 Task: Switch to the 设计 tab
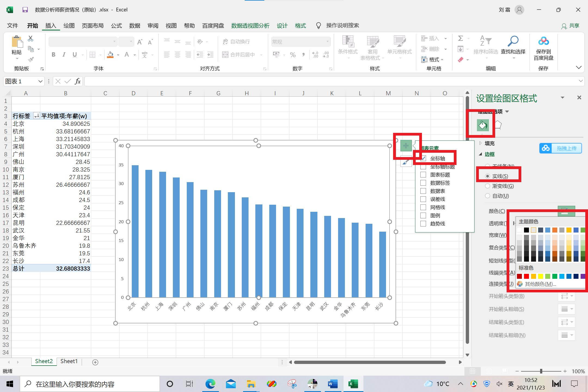(x=282, y=26)
